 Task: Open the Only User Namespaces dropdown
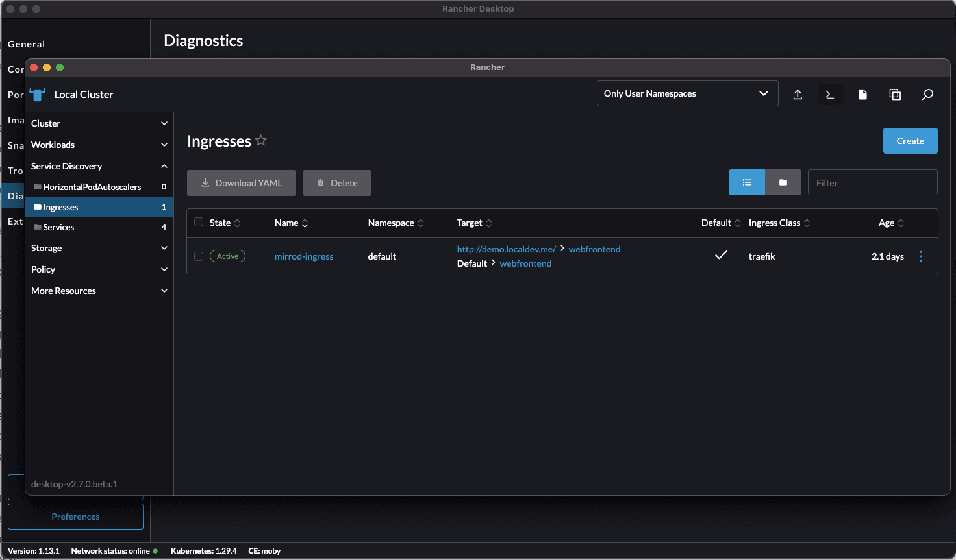[687, 93]
